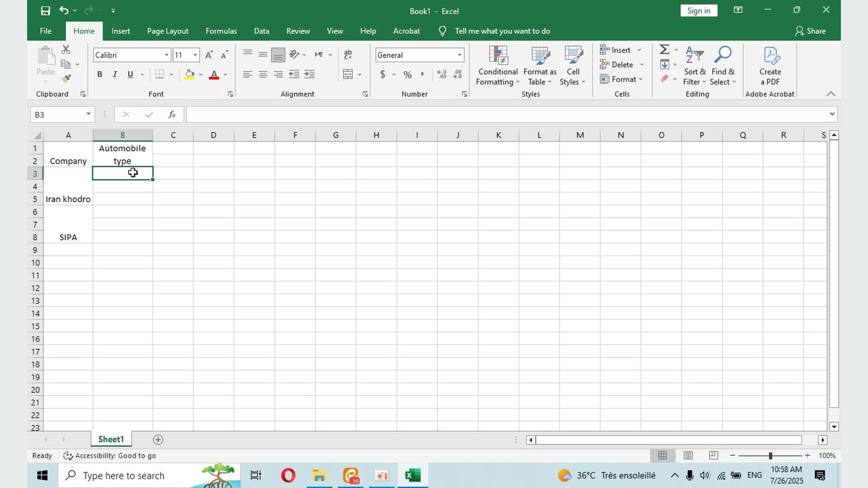Click the red Font Color swatch
Image resolution: width=868 pixels, height=488 pixels.
(214, 75)
